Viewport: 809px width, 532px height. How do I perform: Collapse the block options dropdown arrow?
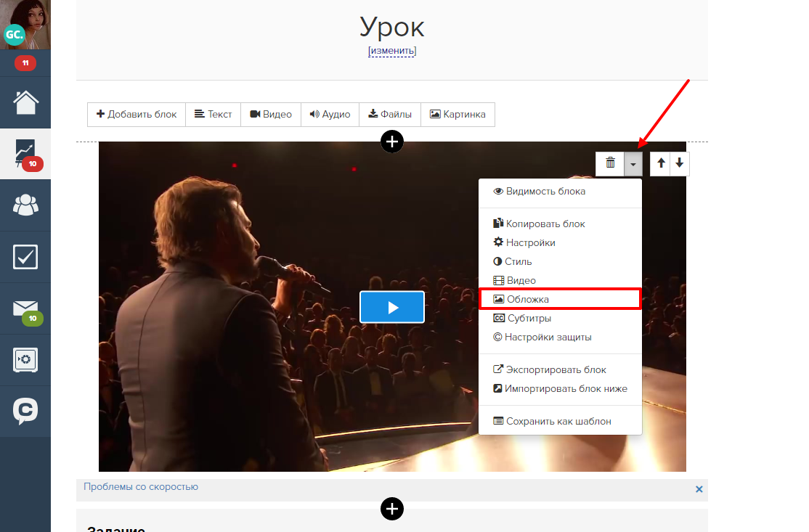[x=633, y=164]
